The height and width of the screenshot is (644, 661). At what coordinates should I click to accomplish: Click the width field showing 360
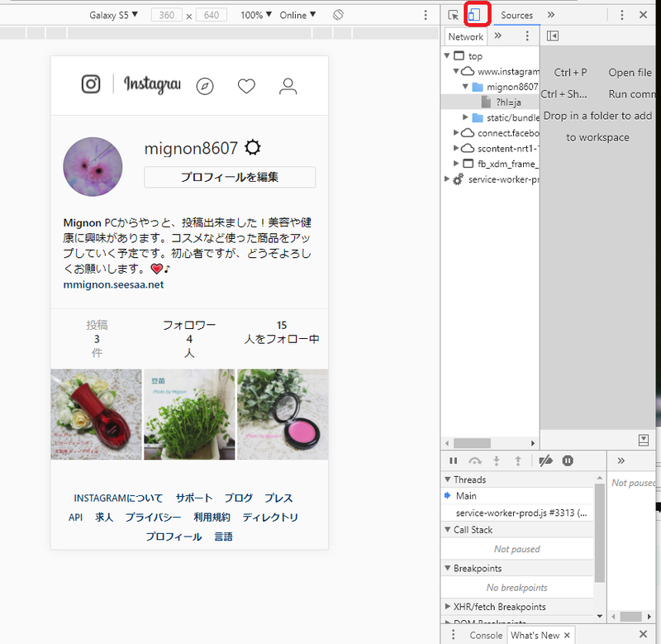(x=167, y=15)
